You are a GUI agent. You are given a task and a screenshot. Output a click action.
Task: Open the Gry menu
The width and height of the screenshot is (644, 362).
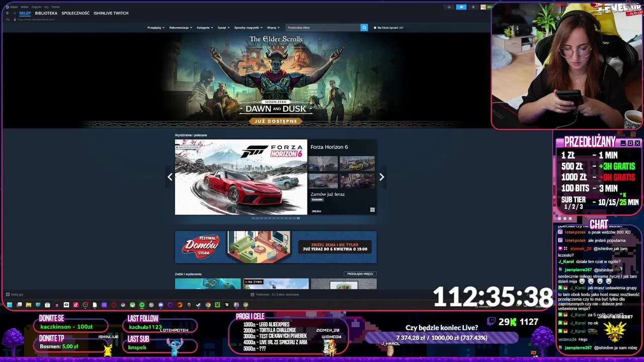[x=46, y=7]
